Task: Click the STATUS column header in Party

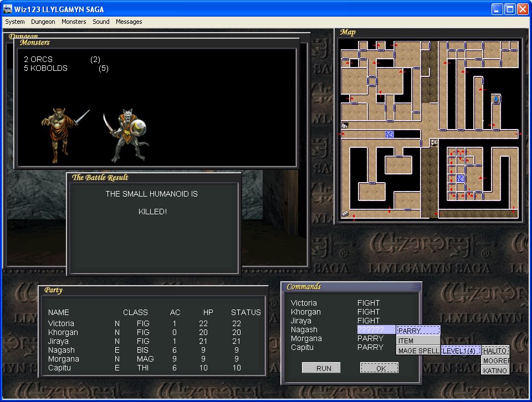Action: pyautogui.click(x=246, y=312)
